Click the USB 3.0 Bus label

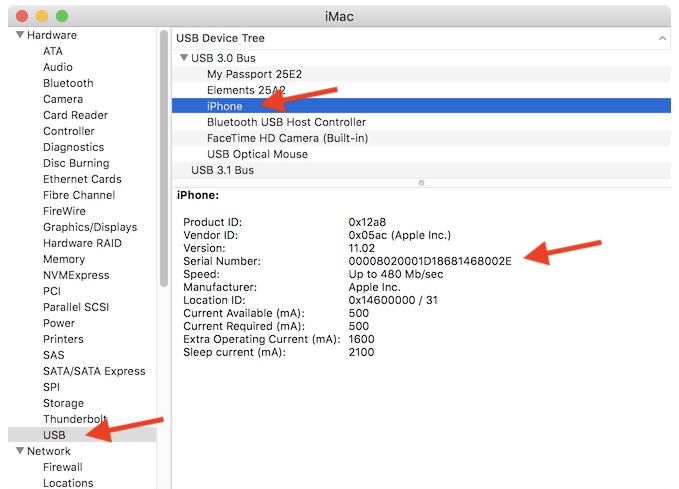click(223, 58)
